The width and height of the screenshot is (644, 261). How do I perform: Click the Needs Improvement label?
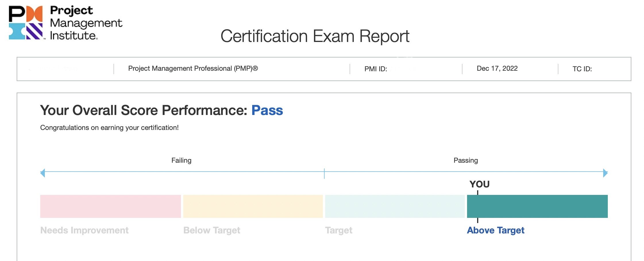(x=84, y=230)
